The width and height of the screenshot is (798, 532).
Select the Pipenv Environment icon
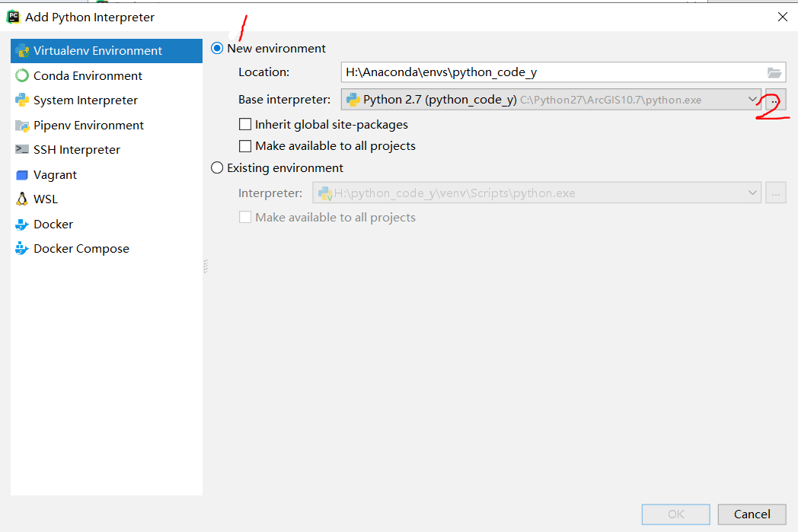point(21,125)
